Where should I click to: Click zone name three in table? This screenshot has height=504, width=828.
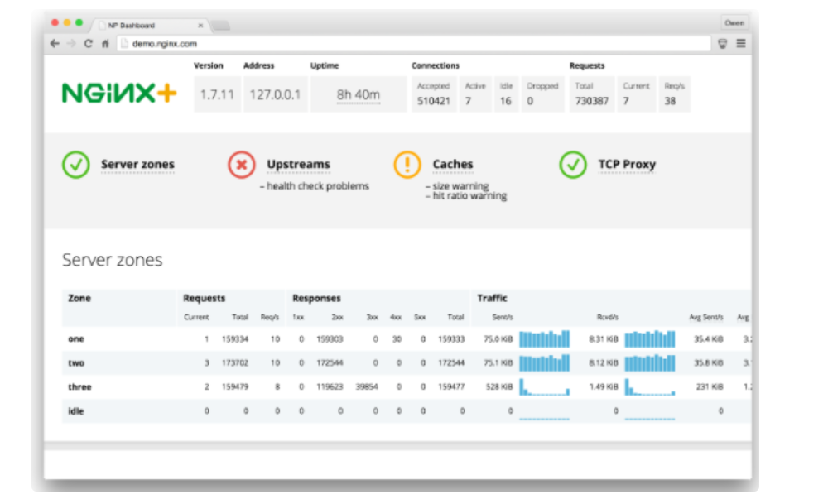[79, 386]
